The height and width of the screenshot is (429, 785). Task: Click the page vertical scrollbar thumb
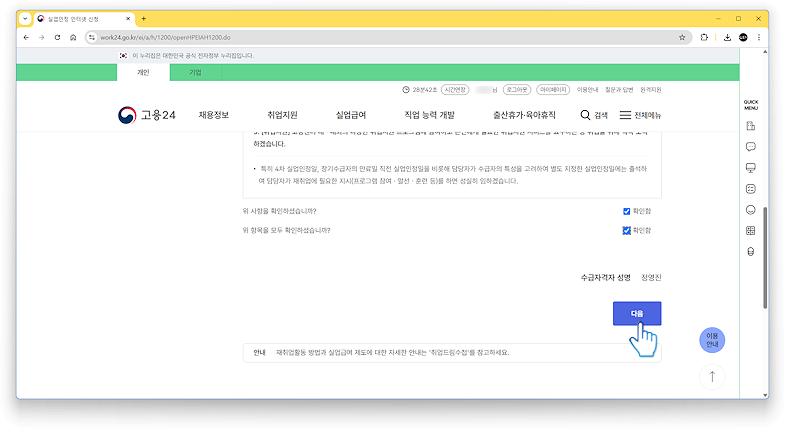coord(764,258)
